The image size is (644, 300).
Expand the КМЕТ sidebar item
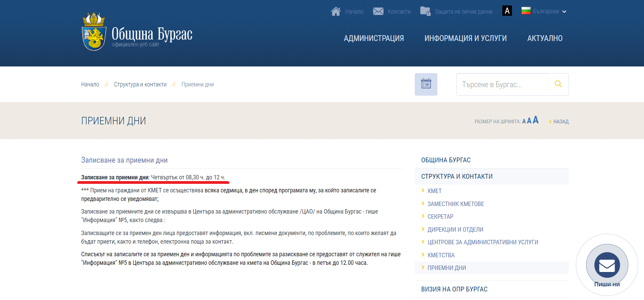pos(434,191)
